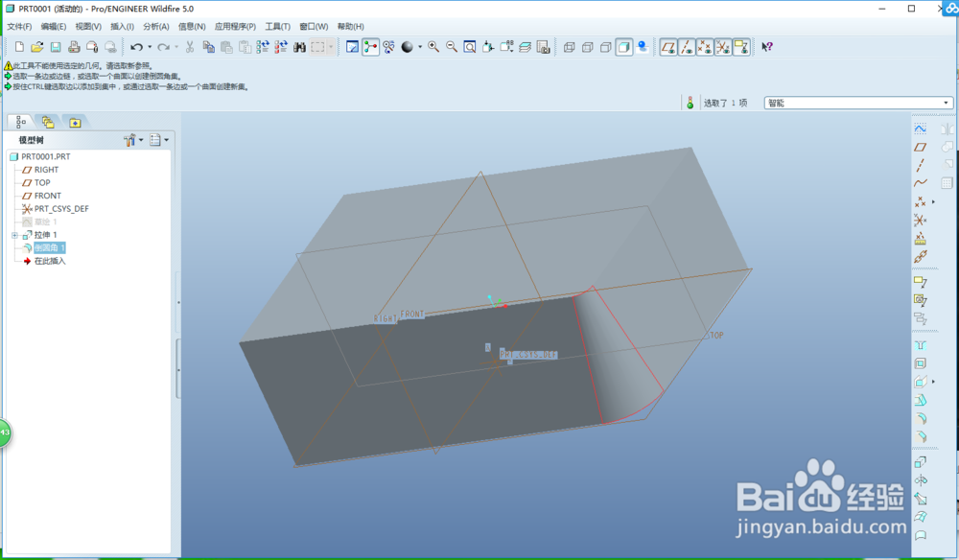Open the undo history dropdown arrow

[150, 47]
